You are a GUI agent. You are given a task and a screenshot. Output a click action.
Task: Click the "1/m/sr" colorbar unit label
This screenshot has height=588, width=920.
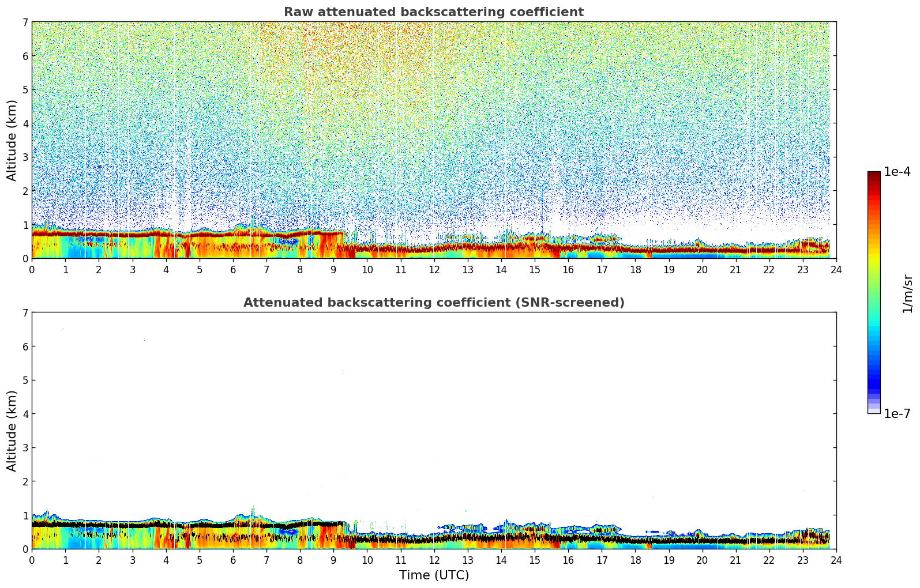coord(907,293)
